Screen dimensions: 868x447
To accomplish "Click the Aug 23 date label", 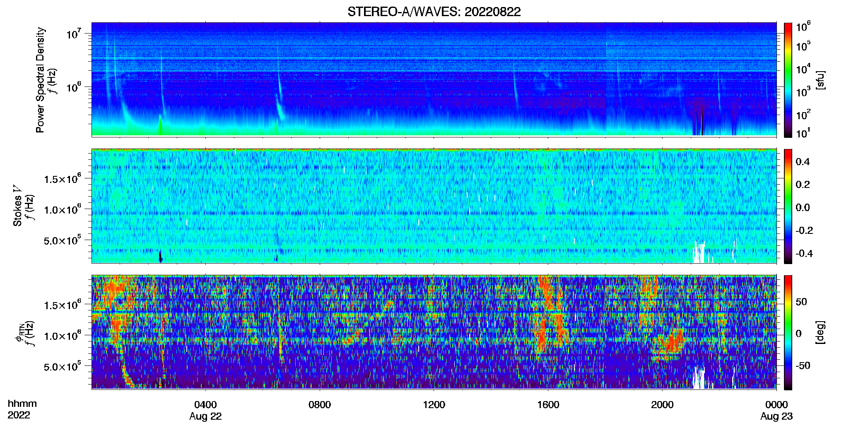I will [776, 416].
